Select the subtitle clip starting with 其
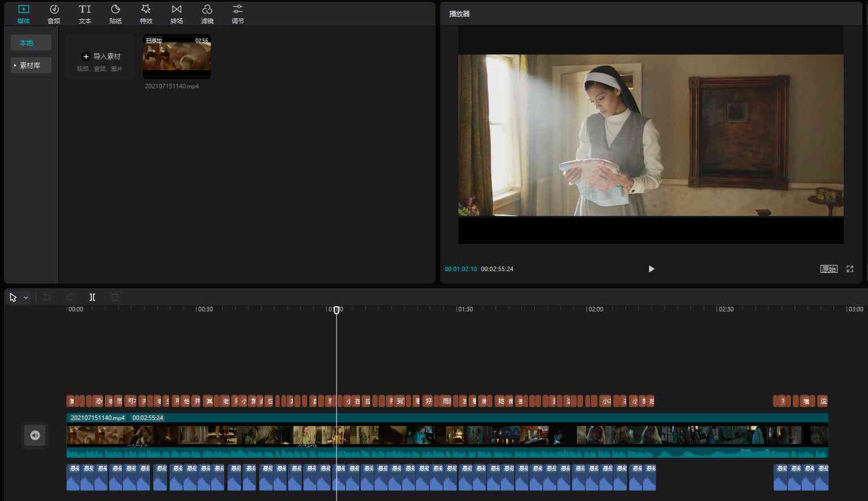The image size is (868, 501). click(x=209, y=401)
